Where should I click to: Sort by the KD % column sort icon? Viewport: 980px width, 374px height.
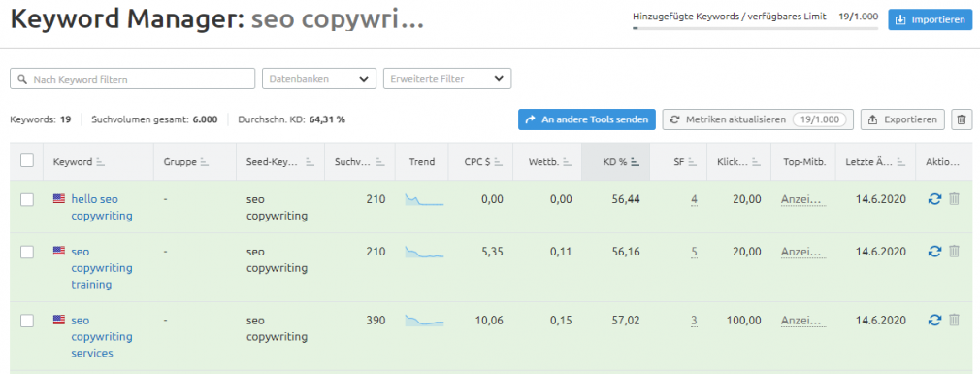(x=635, y=162)
